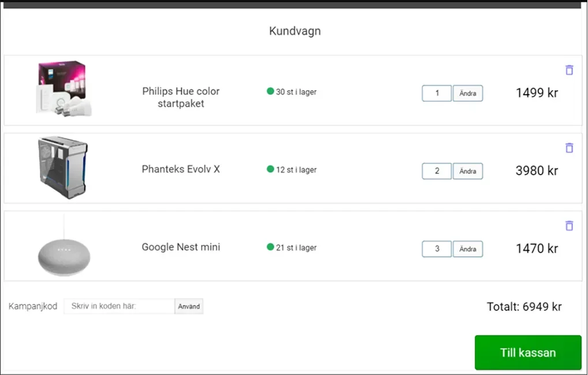Apply campaign code with Använd button
588x375 pixels.
[189, 306]
